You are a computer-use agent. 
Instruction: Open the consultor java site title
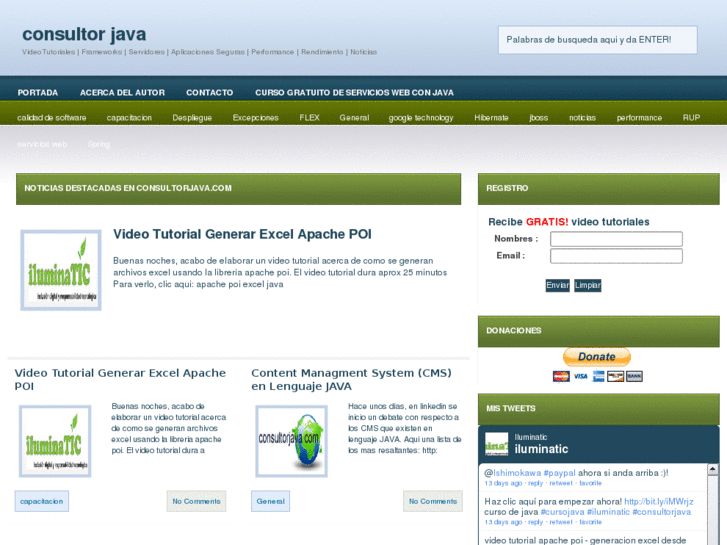pyautogui.click(x=84, y=34)
